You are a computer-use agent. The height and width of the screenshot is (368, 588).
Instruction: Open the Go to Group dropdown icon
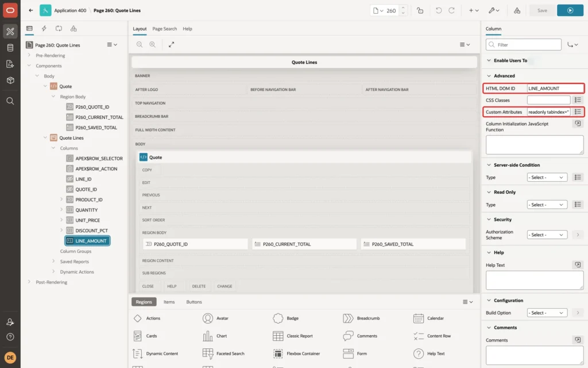coord(572,45)
